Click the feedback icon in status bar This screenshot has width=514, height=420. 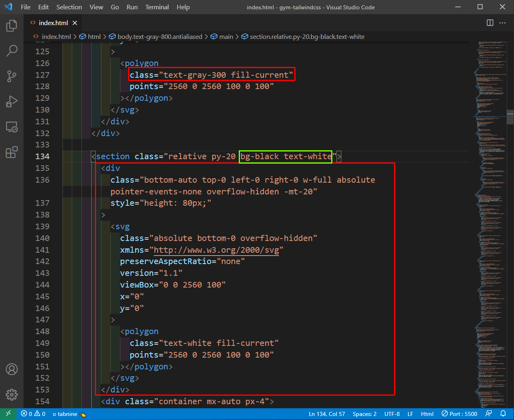coord(488,414)
